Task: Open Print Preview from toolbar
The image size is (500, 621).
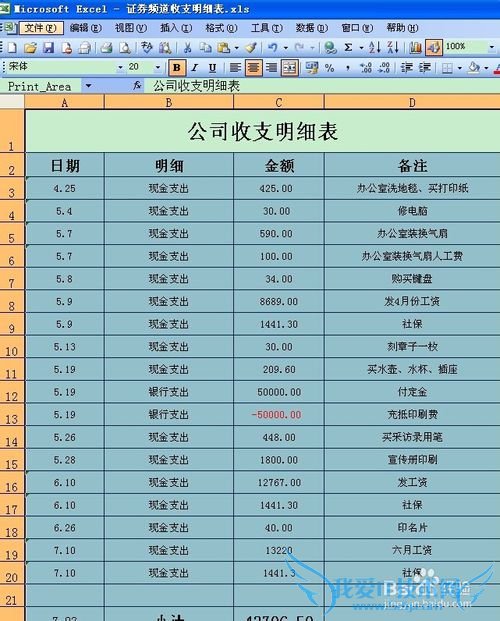Action: pos(125,48)
